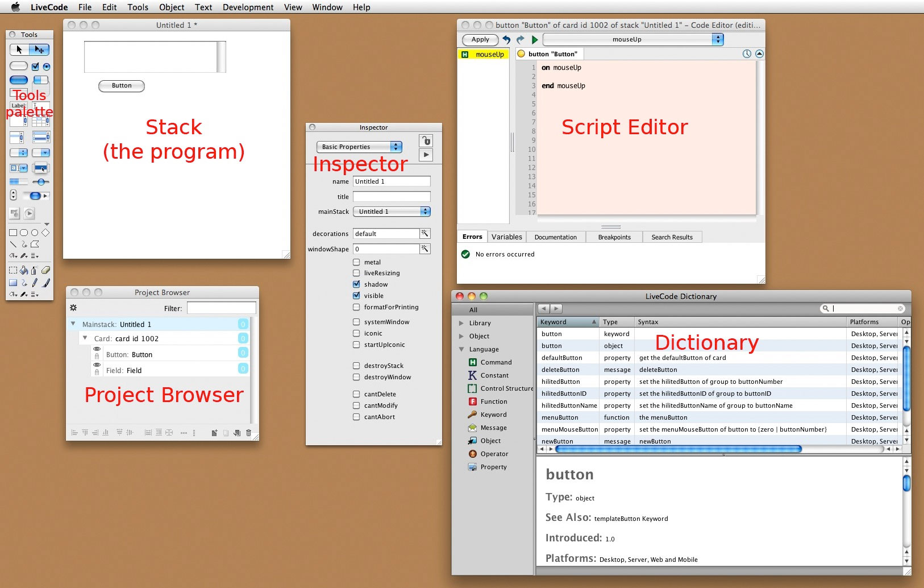Pick the radio button control in Tools palette
924x588 pixels.
click(47, 67)
